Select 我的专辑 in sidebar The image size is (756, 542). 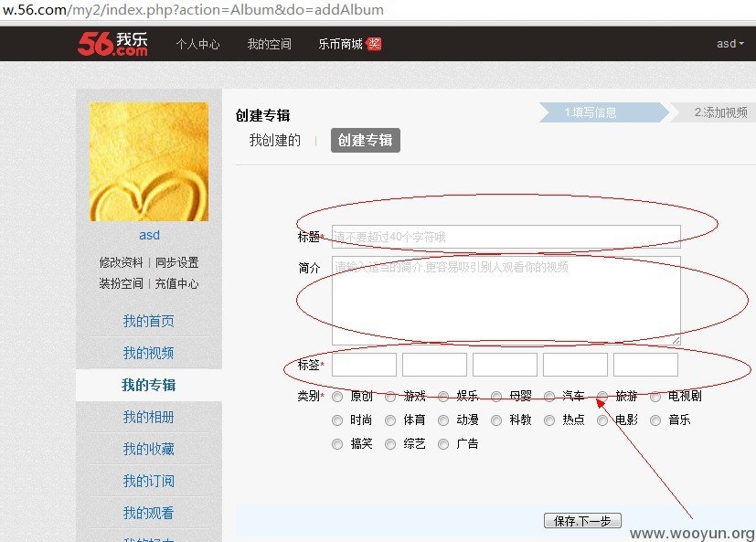click(148, 385)
